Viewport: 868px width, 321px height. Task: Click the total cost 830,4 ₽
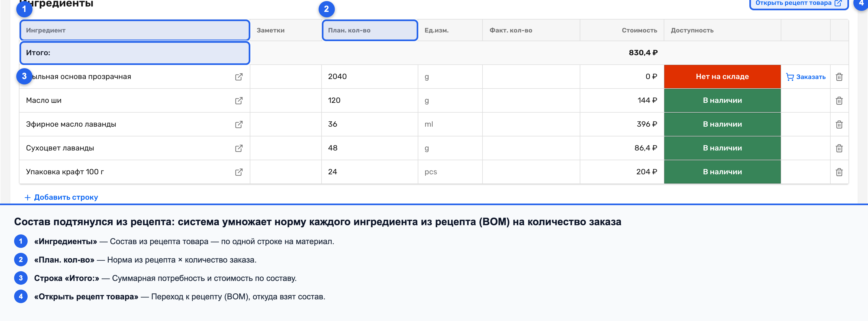coord(643,53)
